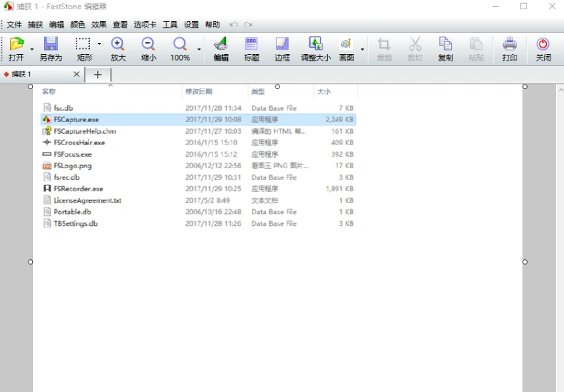Click the red Close (关闭) power button

click(543, 45)
